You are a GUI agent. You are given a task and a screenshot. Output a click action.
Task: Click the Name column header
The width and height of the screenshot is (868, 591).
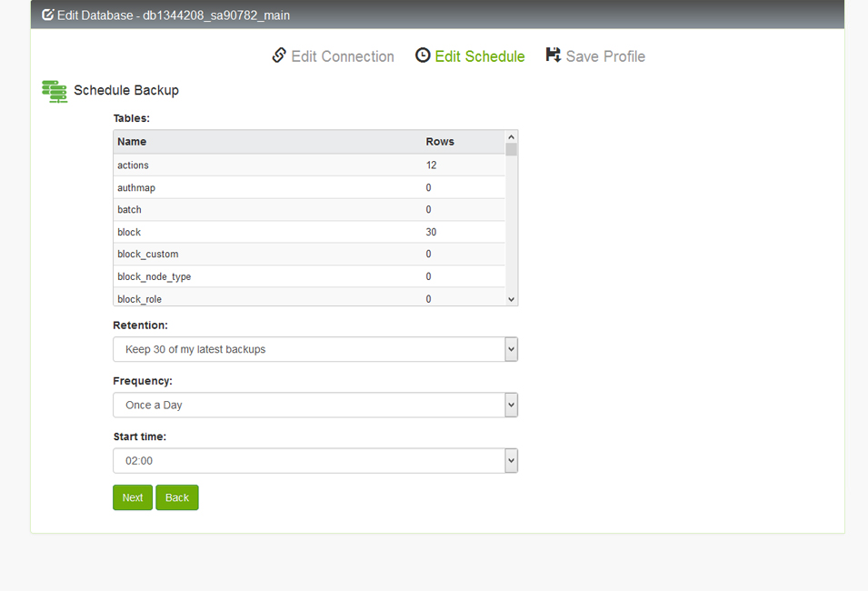click(x=132, y=142)
